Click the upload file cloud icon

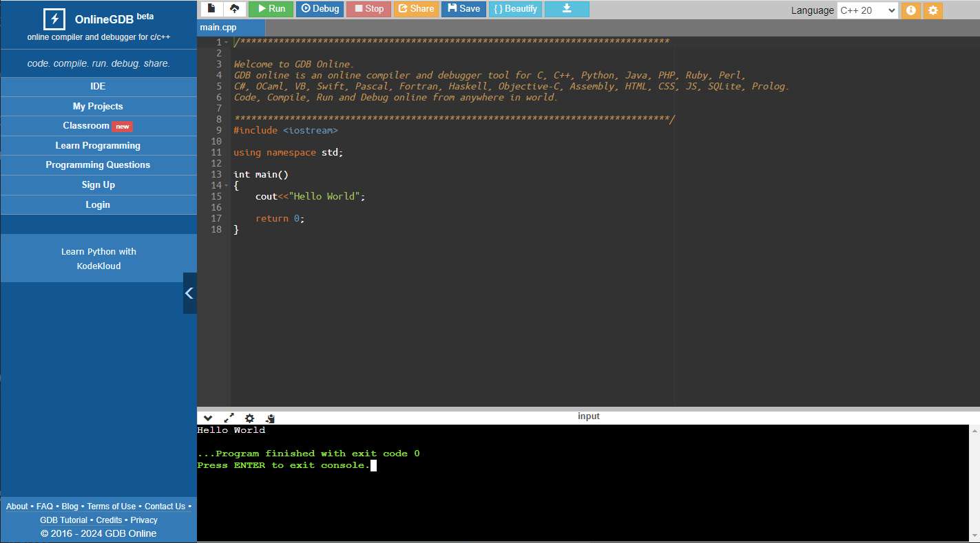pos(234,9)
